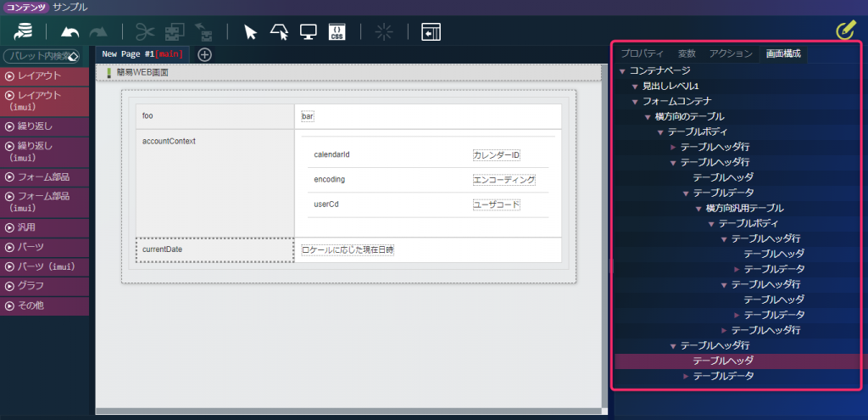The width and height of the screenshot is (868, 420).
Task: Collapse the 見出しレベル1 tree node arrow
Action: [x=636, y=87]
